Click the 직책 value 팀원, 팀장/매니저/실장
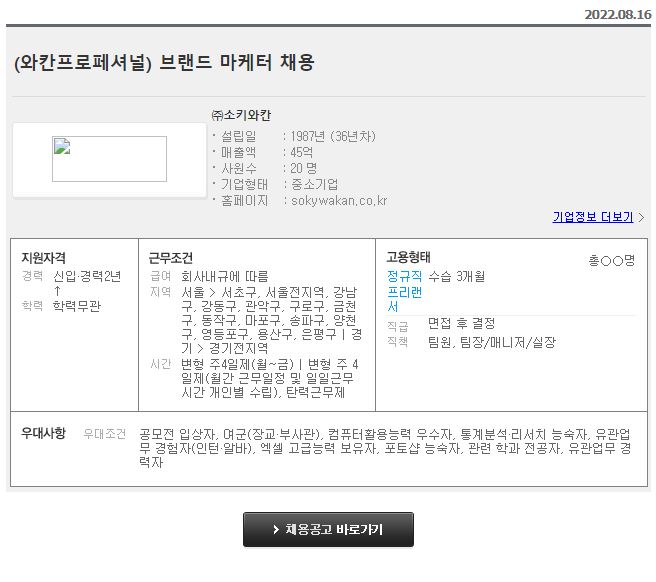The image size is (656, 582). click(492, 342)
